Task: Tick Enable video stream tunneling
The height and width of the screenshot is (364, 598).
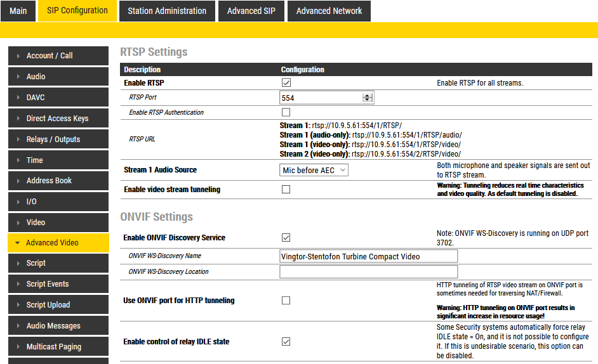Action: [x=286, y=189]
